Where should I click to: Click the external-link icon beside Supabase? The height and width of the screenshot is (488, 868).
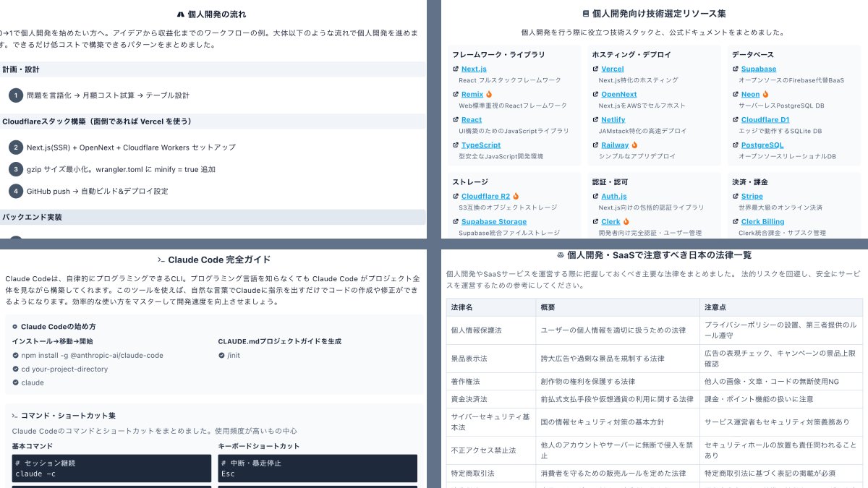[x=735, y=69]
